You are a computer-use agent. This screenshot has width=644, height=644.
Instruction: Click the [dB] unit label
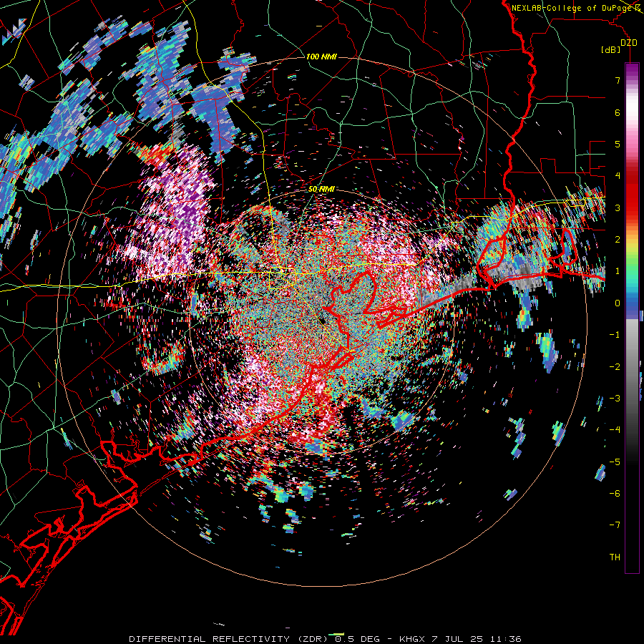[x=611, y=49]
